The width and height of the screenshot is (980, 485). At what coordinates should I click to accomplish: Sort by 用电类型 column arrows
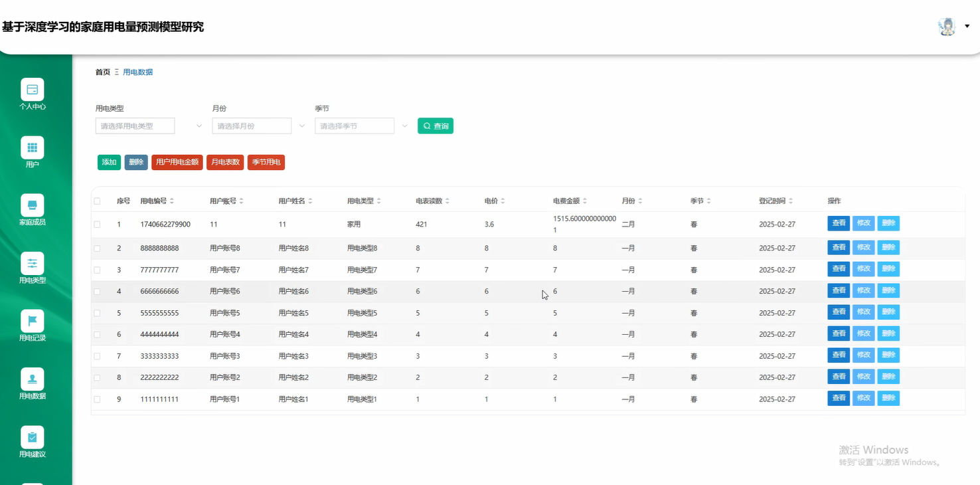tap(379, 201)
